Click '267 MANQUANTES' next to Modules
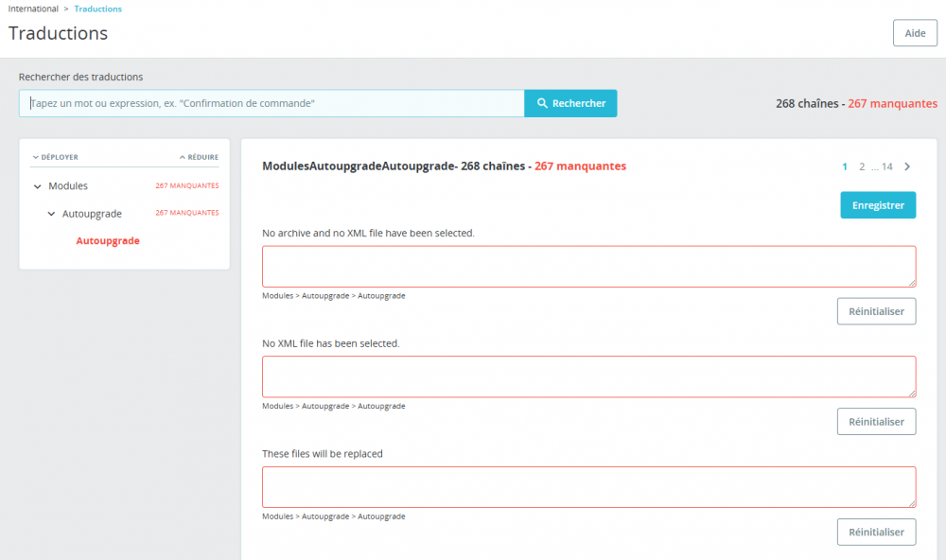946x560 pixels. [x=187, y=185]
